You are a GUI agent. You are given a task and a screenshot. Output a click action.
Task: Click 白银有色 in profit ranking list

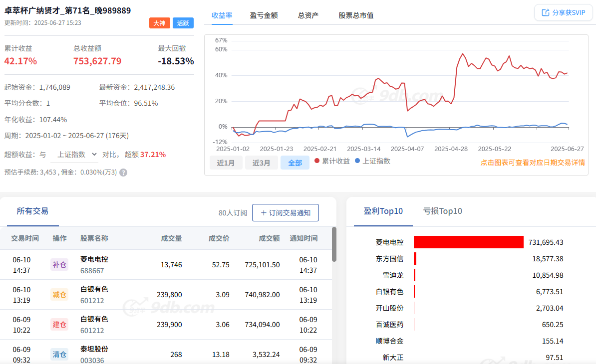point(390,292)
